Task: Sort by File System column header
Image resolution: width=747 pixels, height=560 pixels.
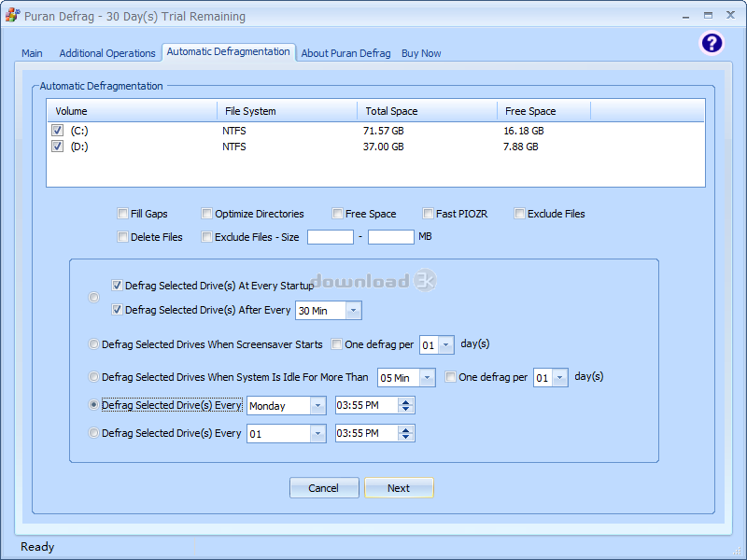Action: click(288, 111)
